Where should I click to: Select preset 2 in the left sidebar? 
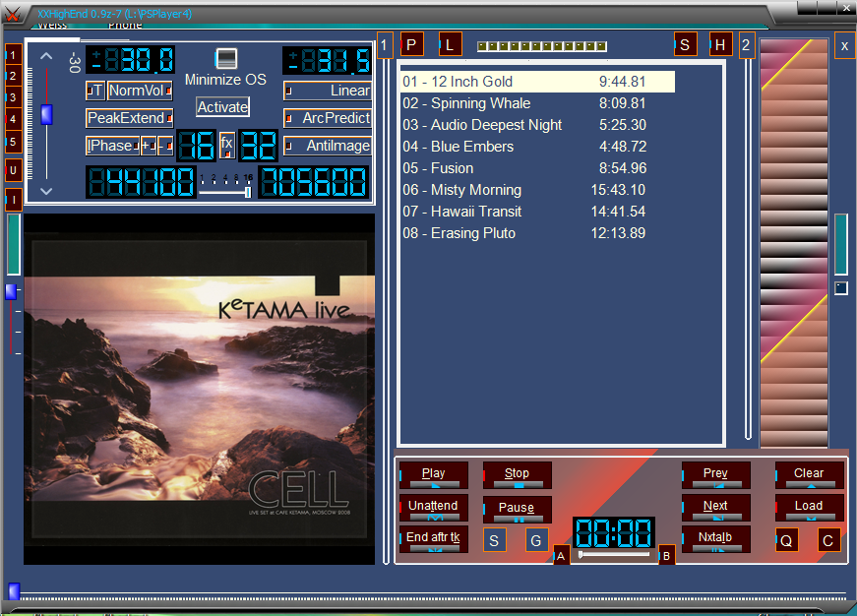tap(13, 76)
